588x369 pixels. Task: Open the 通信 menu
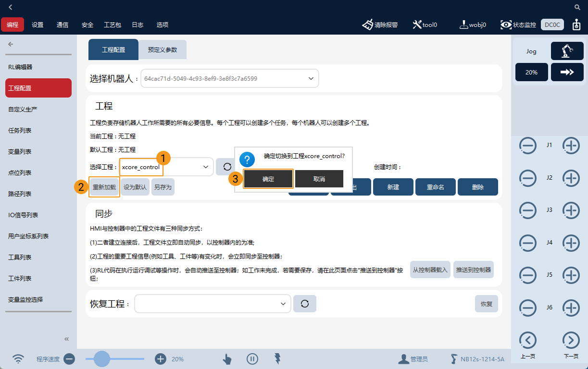(63, 25)
